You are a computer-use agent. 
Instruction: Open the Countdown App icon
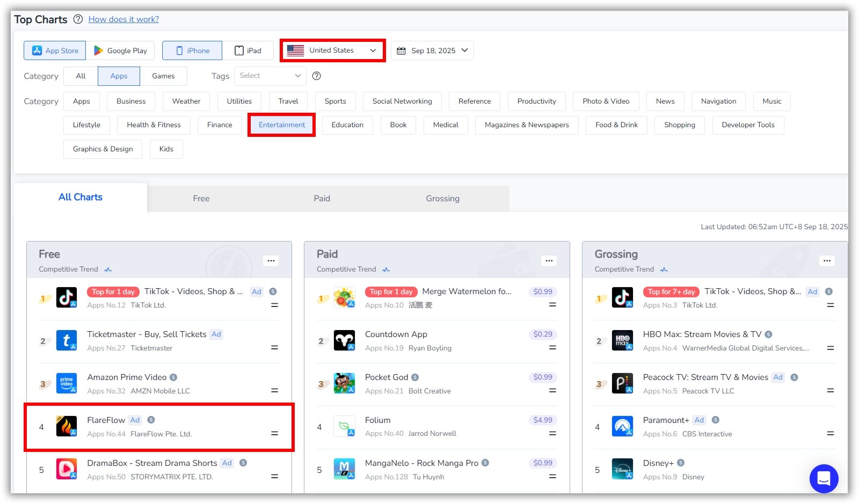344,340
